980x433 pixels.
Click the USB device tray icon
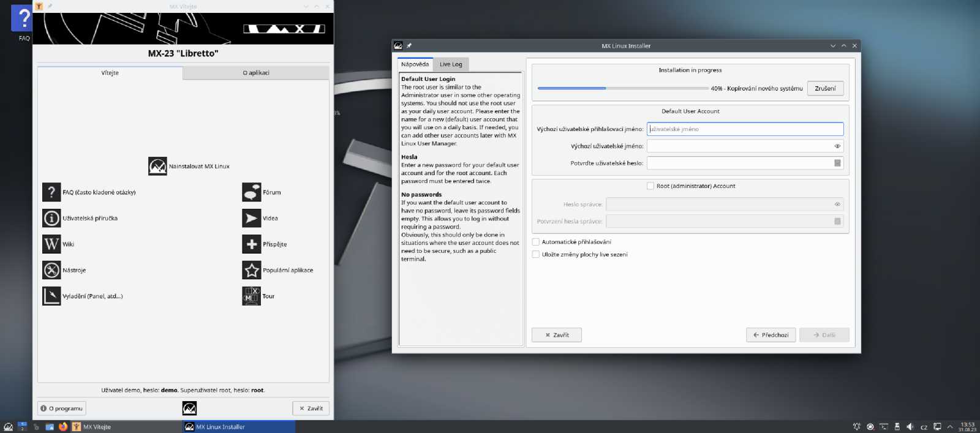pos(897,426)
